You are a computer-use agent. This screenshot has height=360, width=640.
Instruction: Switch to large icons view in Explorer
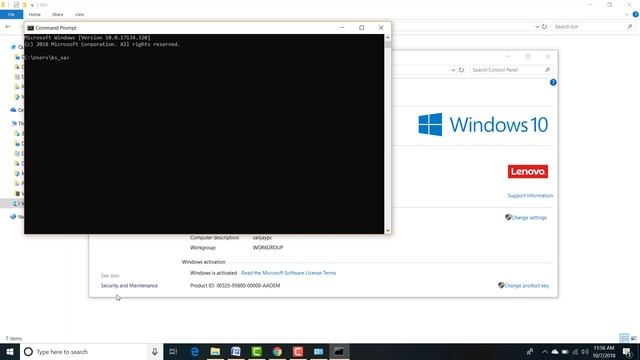633,338
